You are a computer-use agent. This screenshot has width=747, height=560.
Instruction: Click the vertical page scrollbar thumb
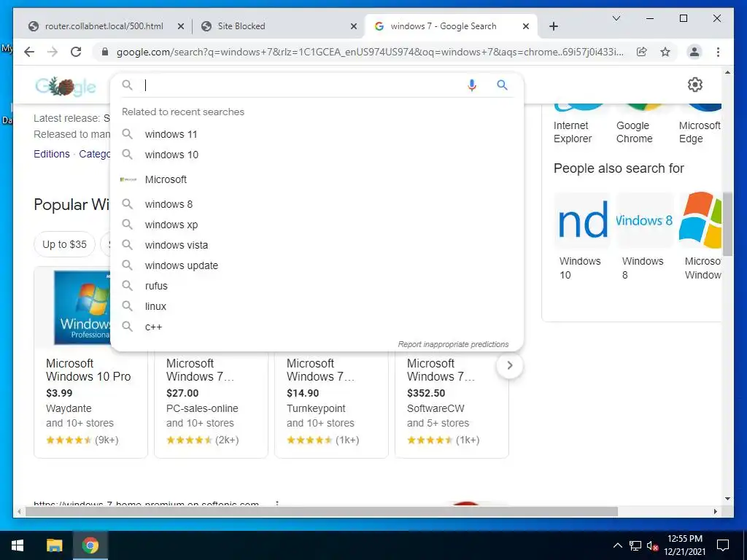tap(727, 224)
